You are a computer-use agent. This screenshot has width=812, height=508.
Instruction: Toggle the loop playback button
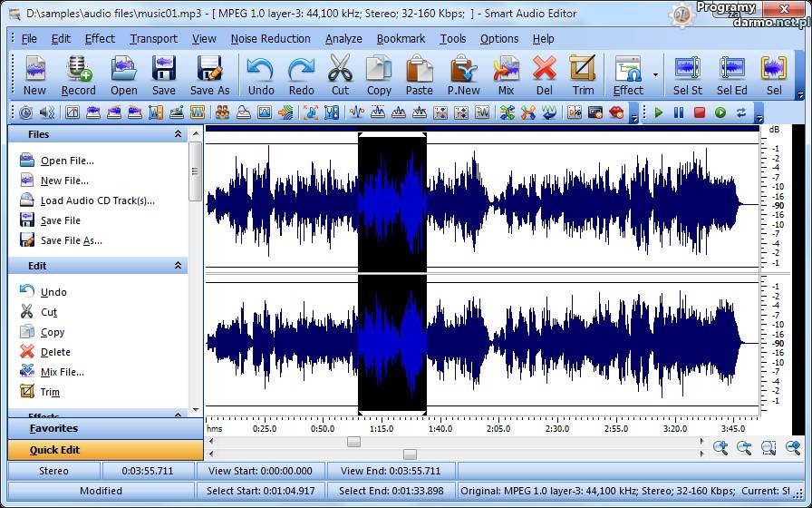[x=741, y=112]
